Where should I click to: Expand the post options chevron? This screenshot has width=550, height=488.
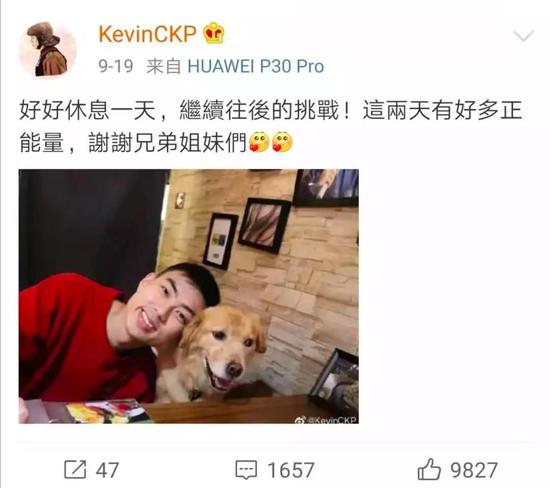523,36
